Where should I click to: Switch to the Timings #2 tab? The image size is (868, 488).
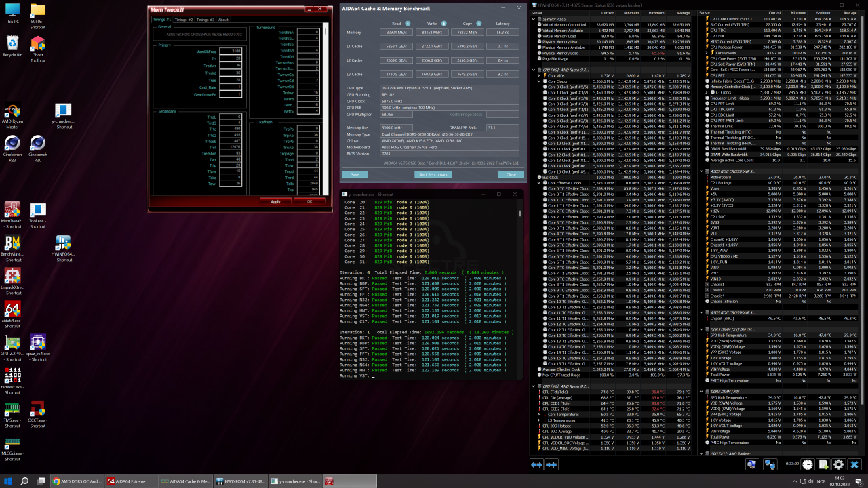point(184,20)
